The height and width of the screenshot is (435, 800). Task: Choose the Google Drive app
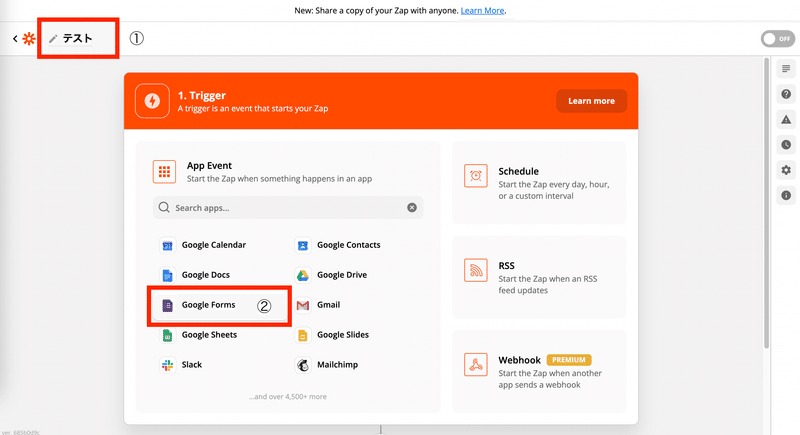[332, 275]
